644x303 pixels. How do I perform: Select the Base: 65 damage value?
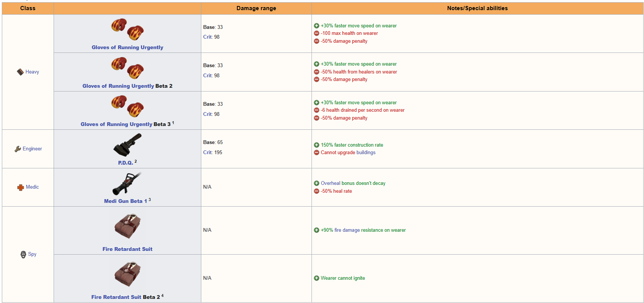click(x=213, y=142)
